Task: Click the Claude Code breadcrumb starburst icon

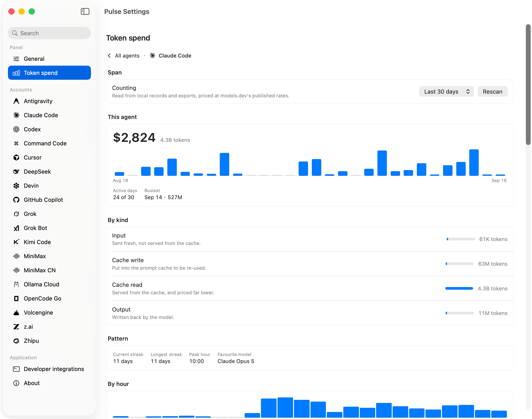Action: [152, 56]
